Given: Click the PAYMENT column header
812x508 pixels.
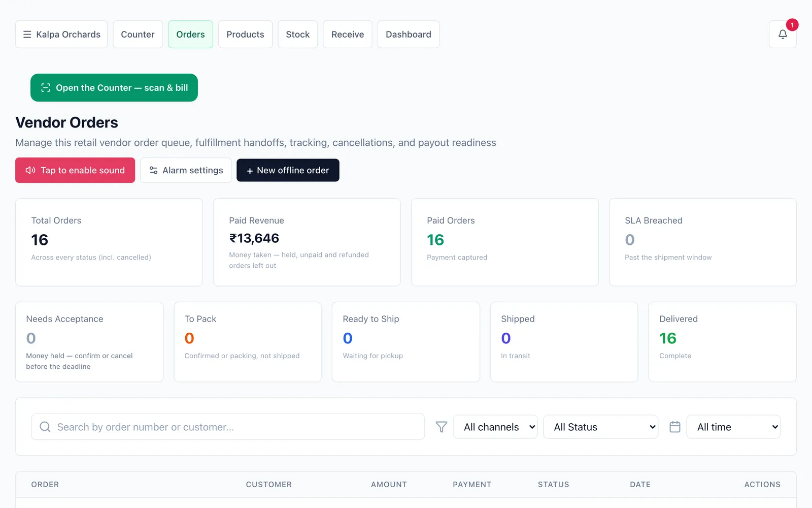Looking at the screenshot, I should click(x=472, y=485).
